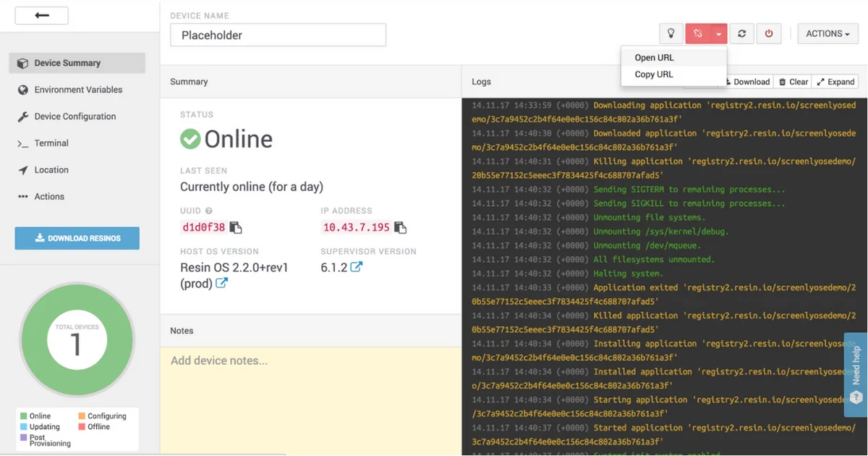
Task: Clear the device logs
Action: point(793,82)
